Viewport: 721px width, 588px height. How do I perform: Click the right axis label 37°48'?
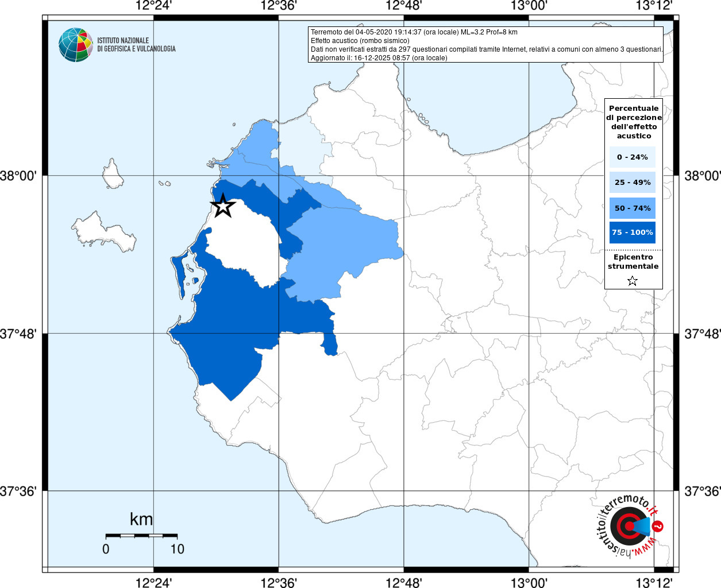click(x=702, y=334)
